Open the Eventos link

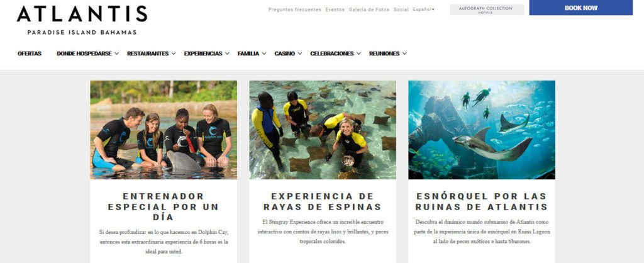click(335, 9)
